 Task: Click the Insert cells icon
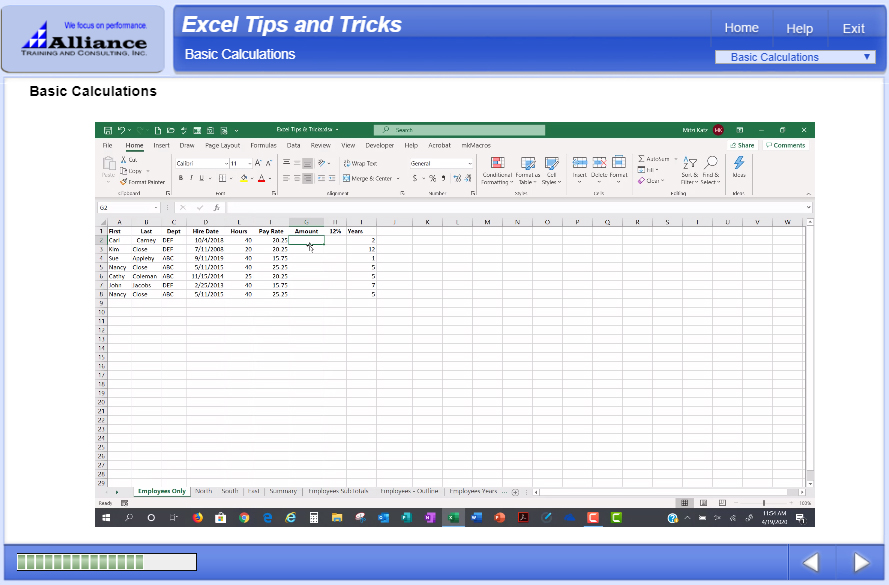580,164
